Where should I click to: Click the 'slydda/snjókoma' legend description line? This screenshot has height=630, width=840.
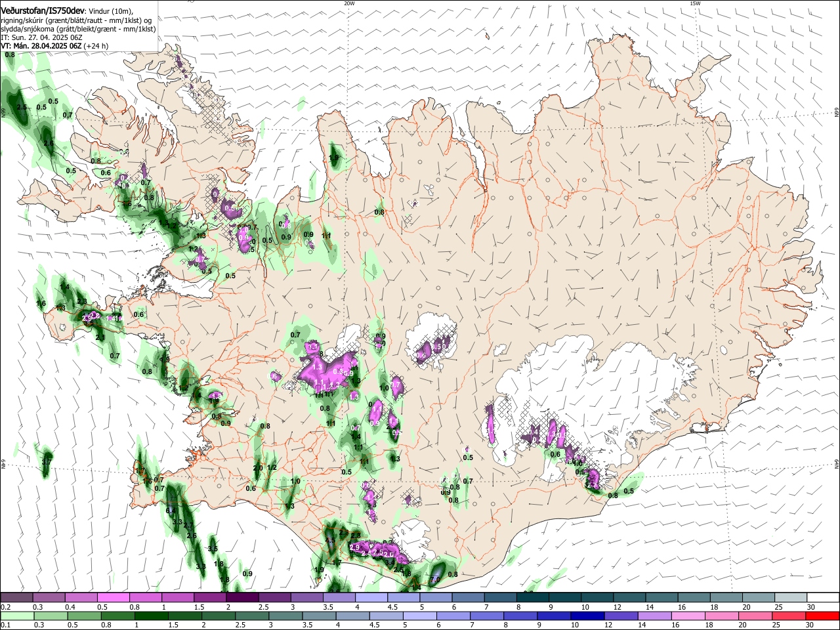pos(79,29)
